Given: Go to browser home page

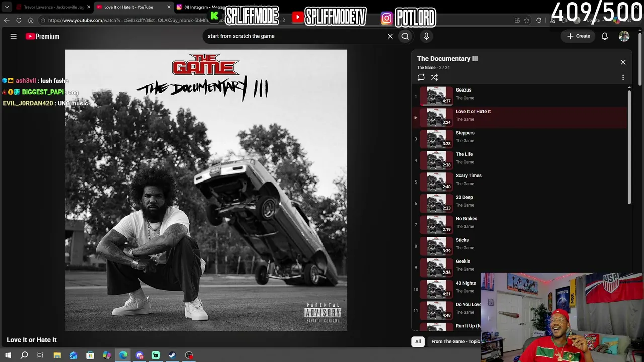Looking at the screenshot, I should point(31,20).
